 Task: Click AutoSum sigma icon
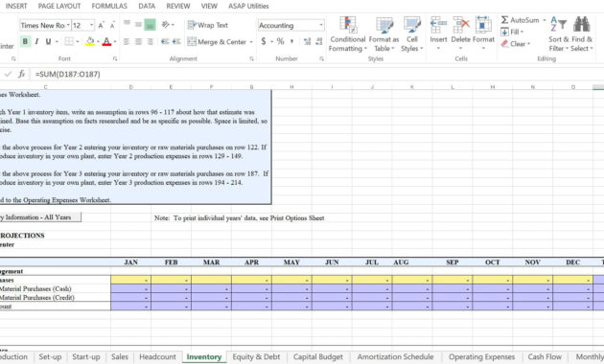coord(504,20)
